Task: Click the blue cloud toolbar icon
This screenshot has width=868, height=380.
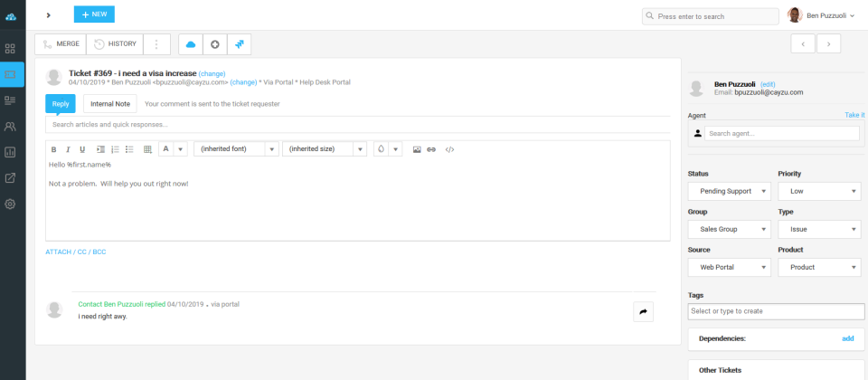Action: [x=191, y=44]
